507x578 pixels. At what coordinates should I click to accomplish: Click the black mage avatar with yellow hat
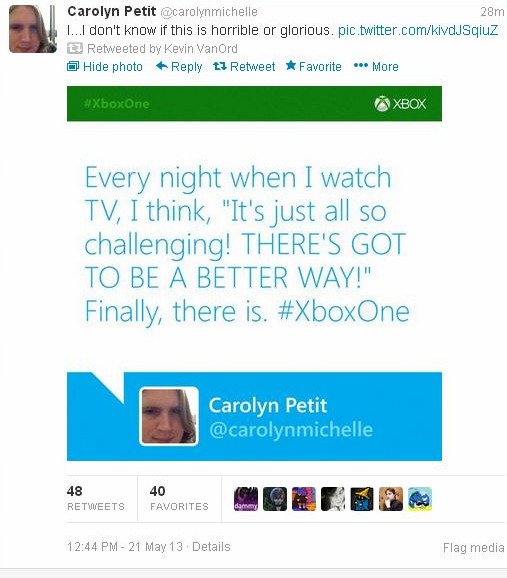362,499
